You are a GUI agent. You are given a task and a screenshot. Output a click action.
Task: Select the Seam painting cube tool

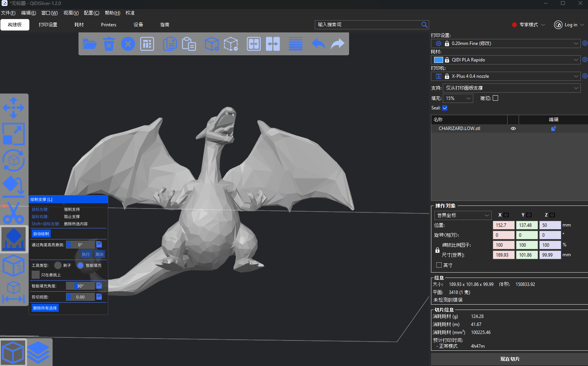click(14, 265)
